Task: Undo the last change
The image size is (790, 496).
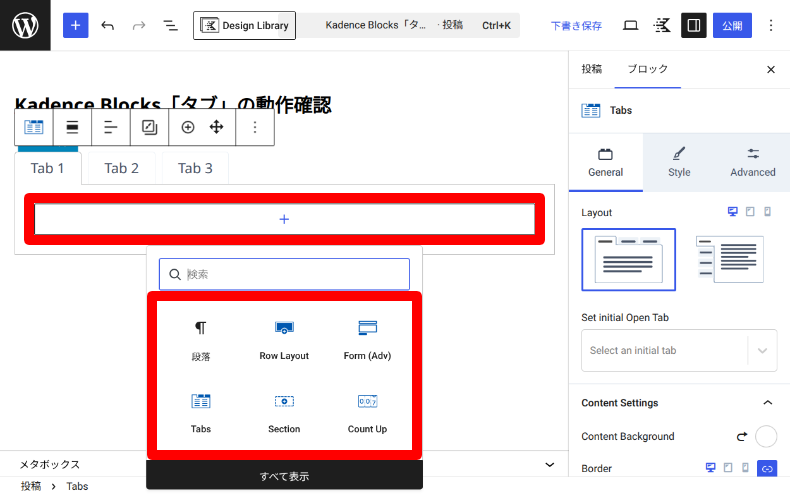Action: tap(107, 25)
